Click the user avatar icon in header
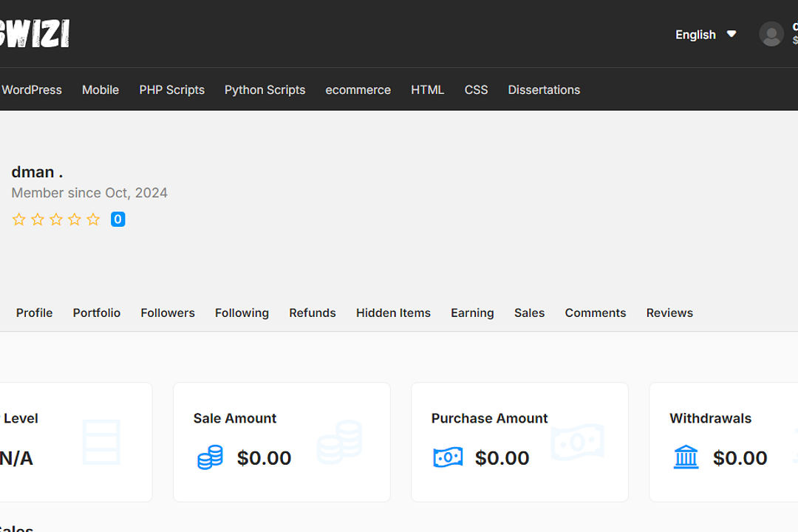Screen dimensions: 798x532 click(x=771, y=34)
